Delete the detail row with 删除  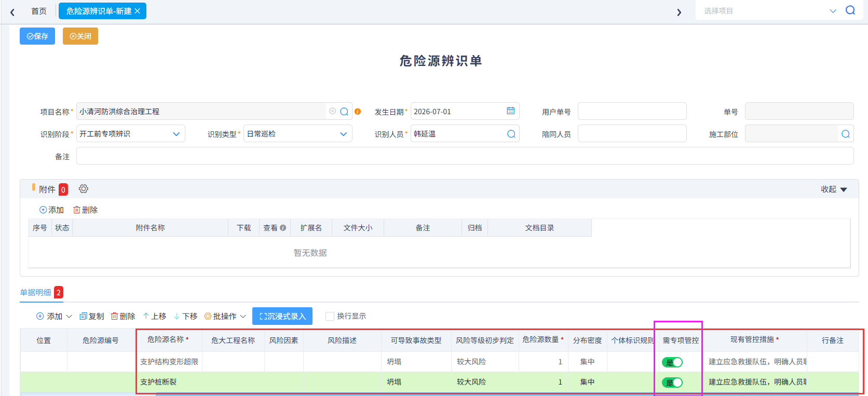(x=123, y=316)
